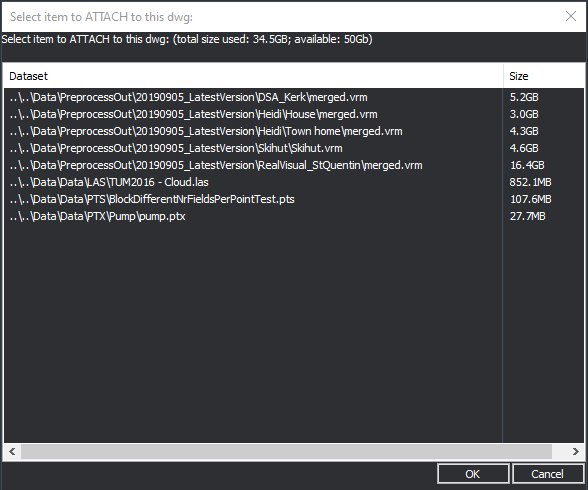Click OK to attach the selected item
588x490 pixels.
click(473, 474)
